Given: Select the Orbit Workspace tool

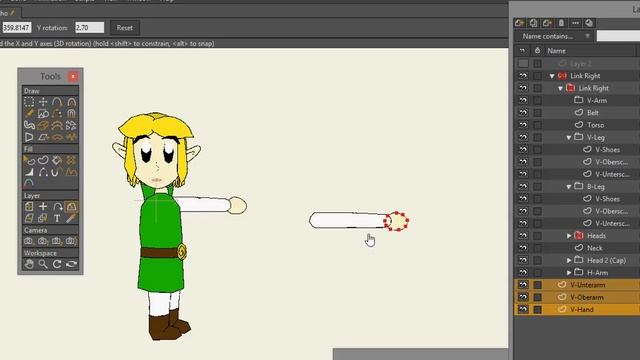Looking at the screenshot, I should tap(71, 264).
